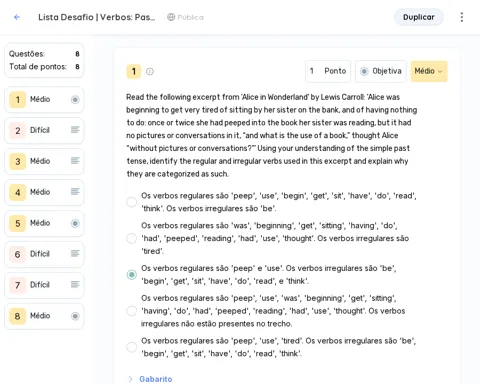480x384 pixels.
Task: Click the lines icon on question 2 sidebar card
Action: pyautogui.click(x=75, y=130)
